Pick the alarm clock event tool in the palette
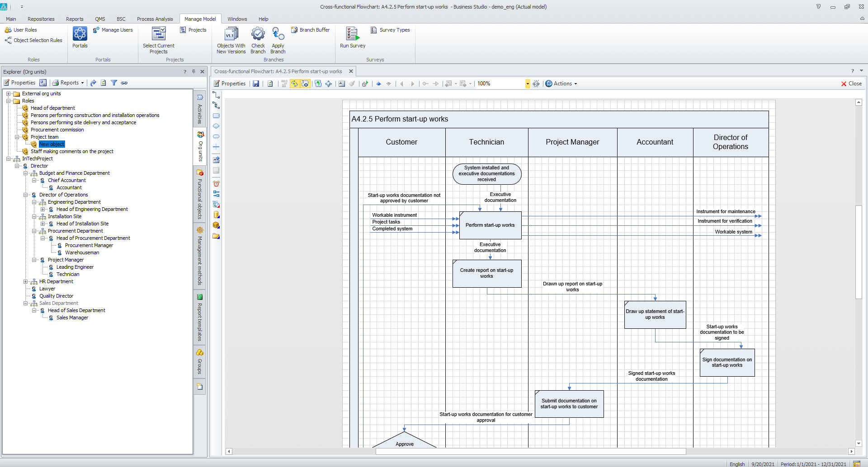Viewport: 868px width, 467px height. 216,183
